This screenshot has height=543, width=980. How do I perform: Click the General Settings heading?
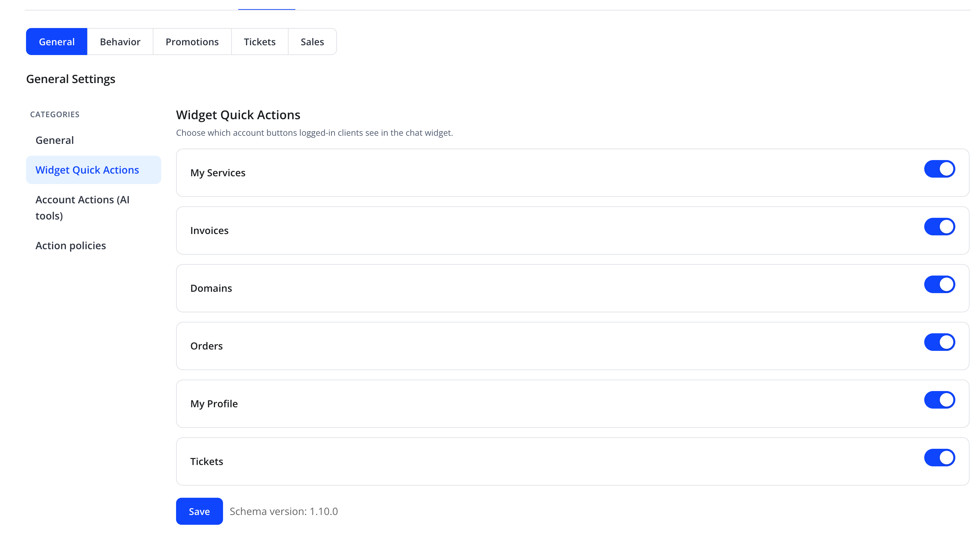click(71, 79)
